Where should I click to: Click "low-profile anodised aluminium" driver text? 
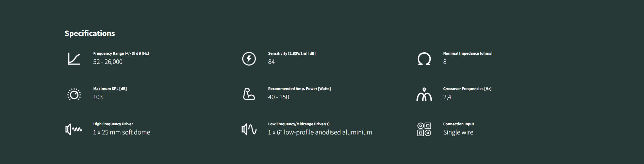(328, 132)
